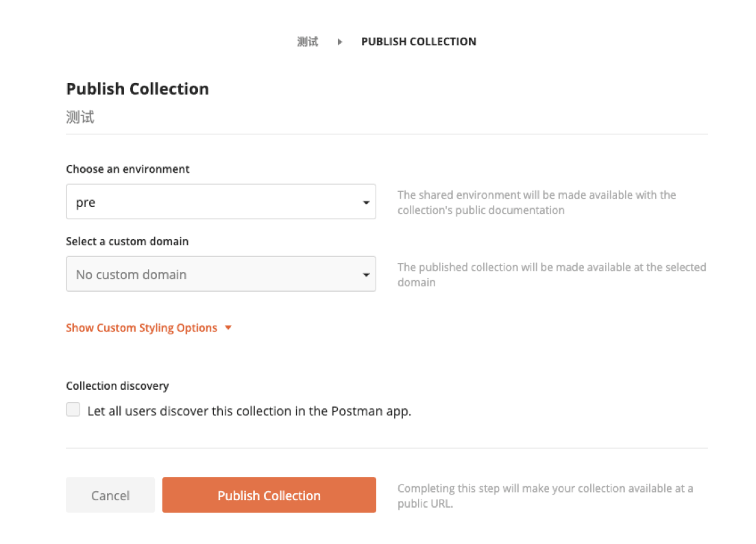Expand Show Custom Styling Options

click(141, 327)
